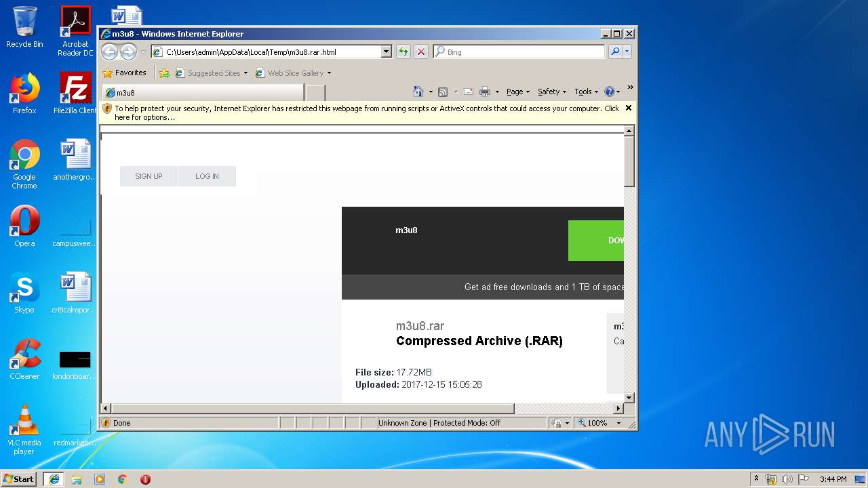Viewport: 868px width, 488px height.
Task: Click status bar security shield icon
Action: (106, 423)
